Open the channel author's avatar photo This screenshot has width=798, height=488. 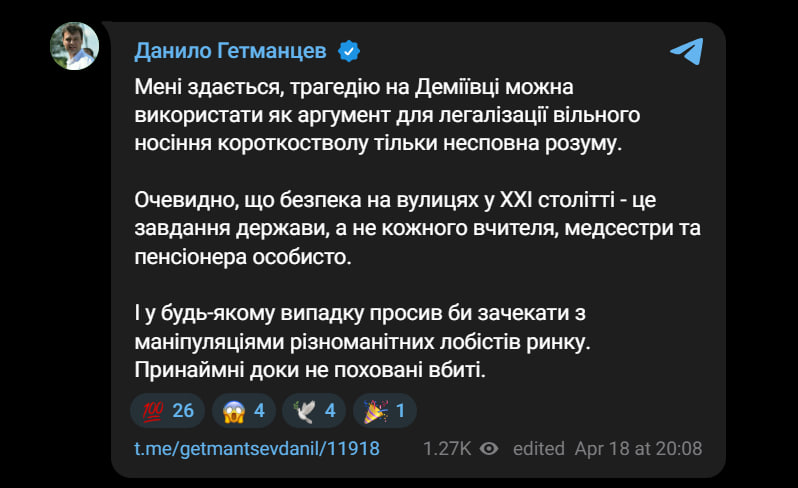[76, 46]
